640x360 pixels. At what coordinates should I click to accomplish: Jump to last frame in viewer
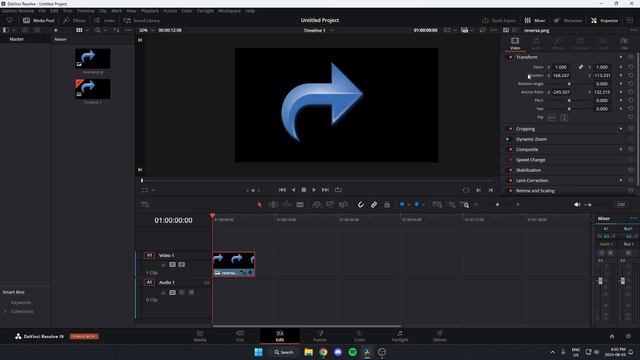coord(325,190)
